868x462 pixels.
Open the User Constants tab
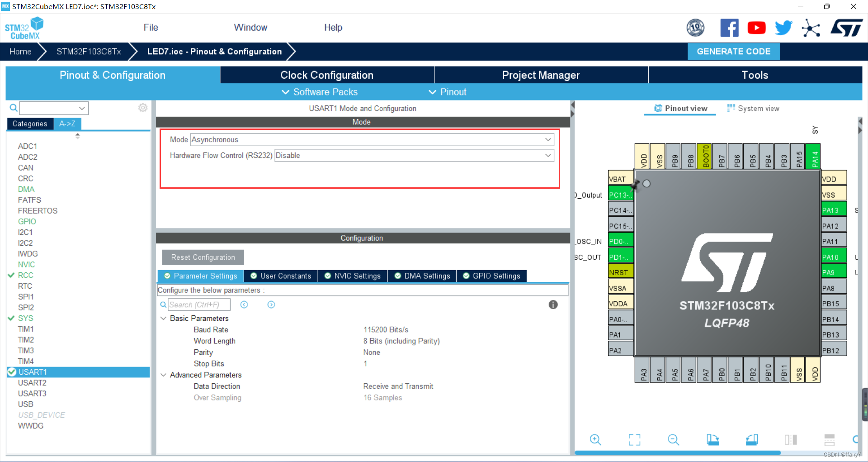(281, 276)
